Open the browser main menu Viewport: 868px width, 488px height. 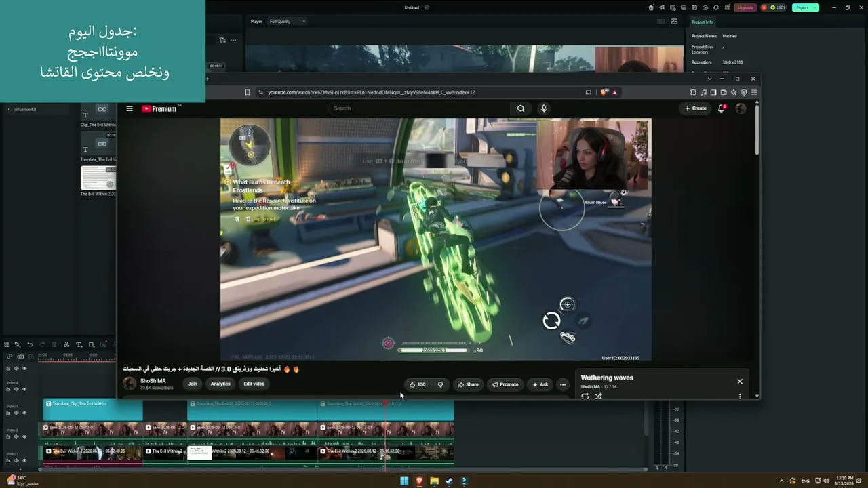pyautogui.click(x=753, y=92)
